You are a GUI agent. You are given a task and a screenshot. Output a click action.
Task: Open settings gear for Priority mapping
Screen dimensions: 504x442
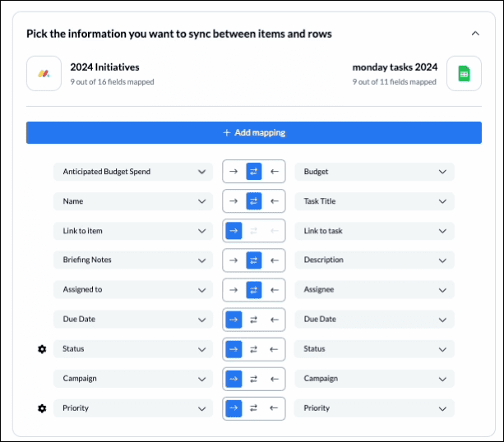point(42,408)
